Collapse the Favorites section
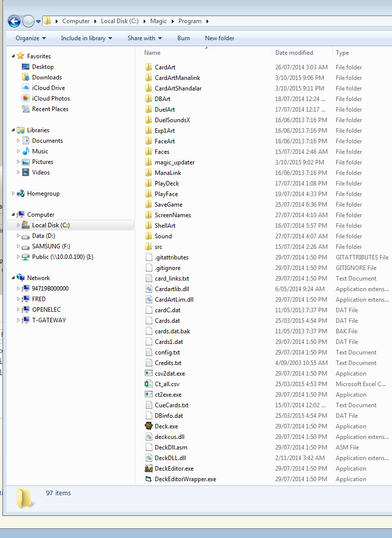This screenshot has height=538, width=392. click(x=13, y=56)
